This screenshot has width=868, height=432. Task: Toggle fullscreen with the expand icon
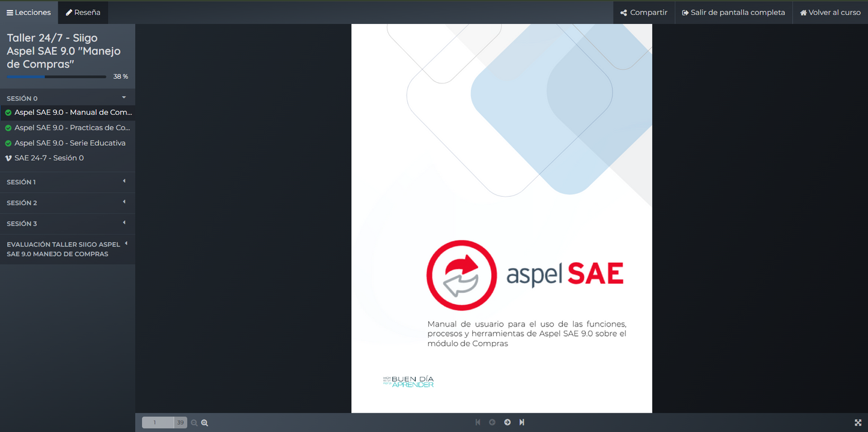coord(858,423)
